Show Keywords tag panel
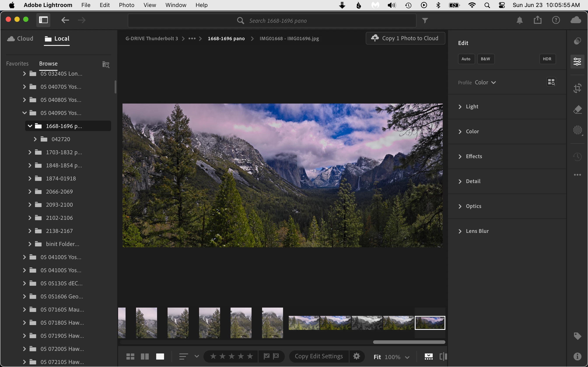588x367 pixels. tap(577, 336)
